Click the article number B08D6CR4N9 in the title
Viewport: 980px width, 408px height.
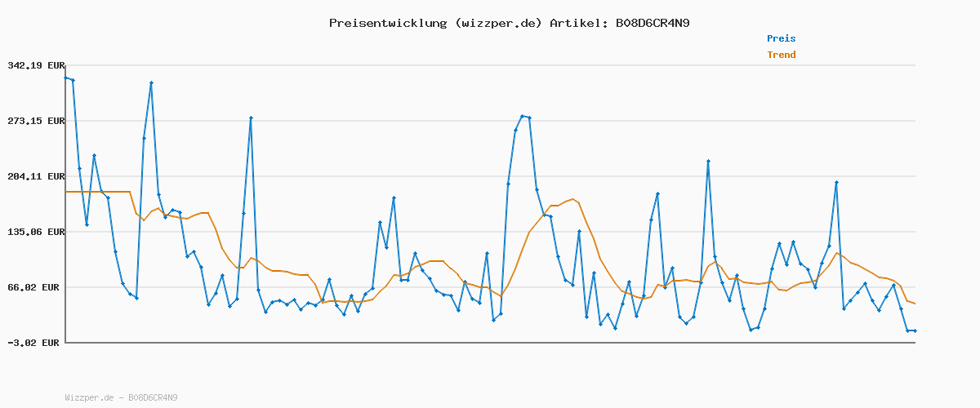[652, 23]
